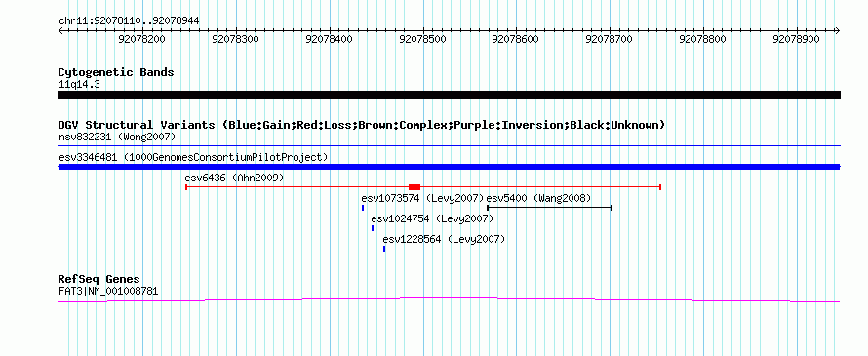Open variant esv1073574 (Levy2007) label
868x356 pixels.
(x=422, y=198)
